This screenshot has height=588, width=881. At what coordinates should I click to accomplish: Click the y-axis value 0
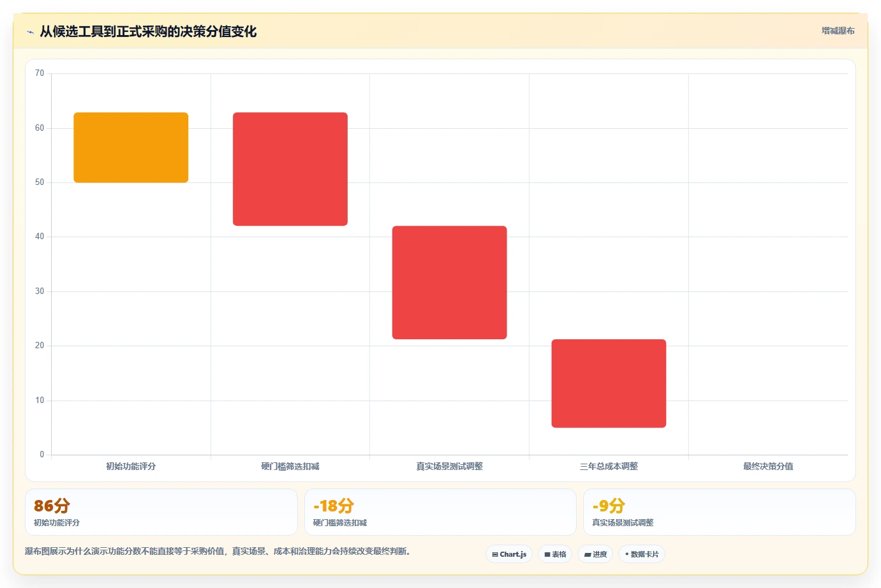pyautogui.click(x=42, y=455)
